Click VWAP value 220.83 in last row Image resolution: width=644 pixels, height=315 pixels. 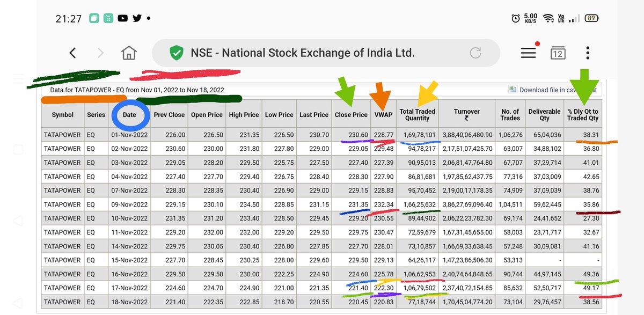tap(383, 302)
